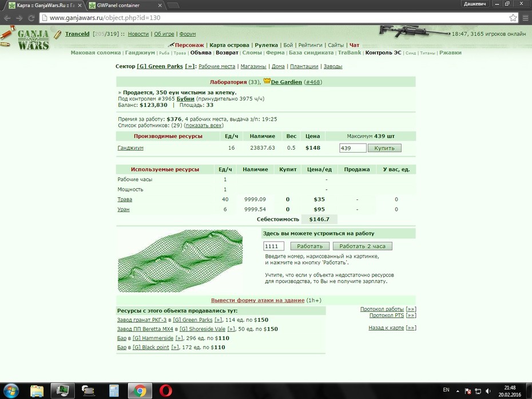Reload the page with the refresh icon
532x399 pixels.
31,18
